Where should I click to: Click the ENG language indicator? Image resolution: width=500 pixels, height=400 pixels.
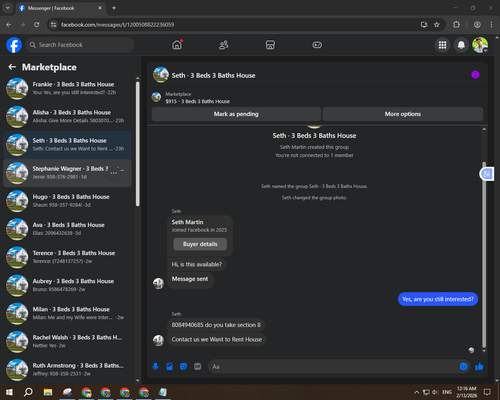click(x=447, y=392)
